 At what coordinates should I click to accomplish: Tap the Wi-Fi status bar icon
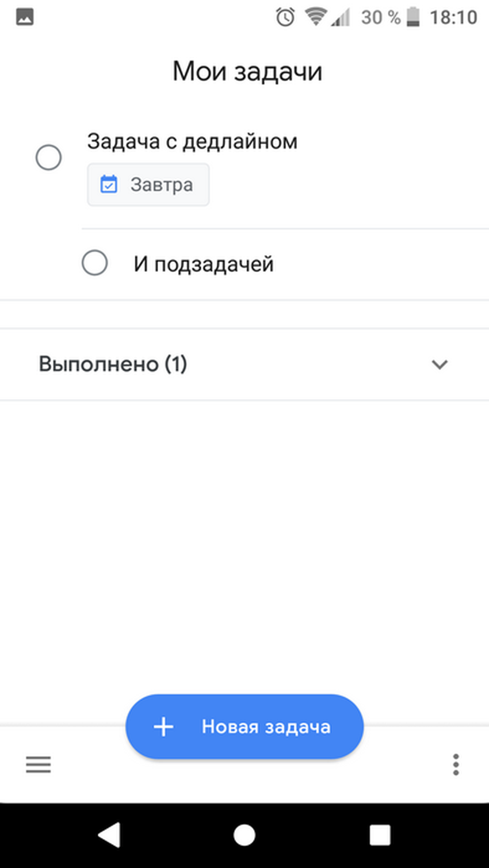point(315,17)
